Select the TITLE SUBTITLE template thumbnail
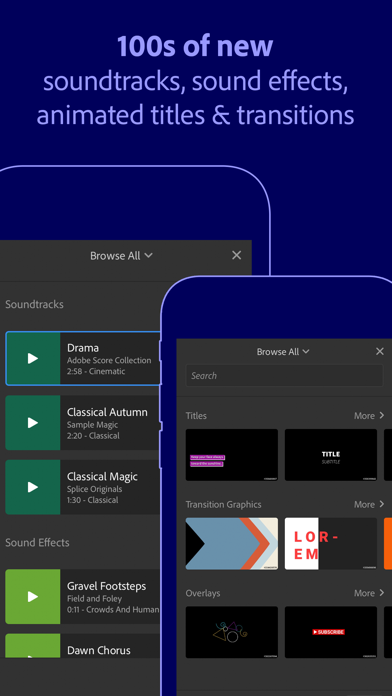Viewport: 392px width, 696px height. click(331, 455)
